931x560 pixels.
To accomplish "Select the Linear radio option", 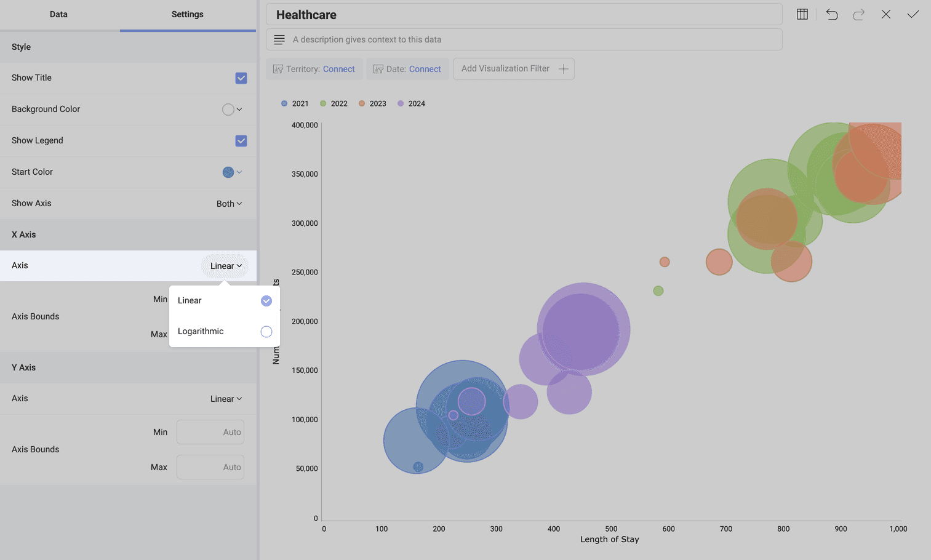I will pos(266,301).
